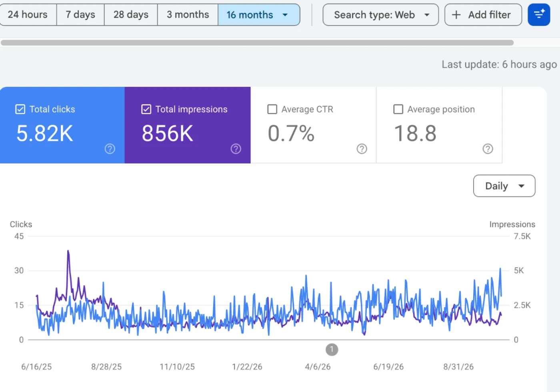Viewport: 560px width, 392px height.
Task: Click the 6/19/26 date label
Action: (388, 367)
